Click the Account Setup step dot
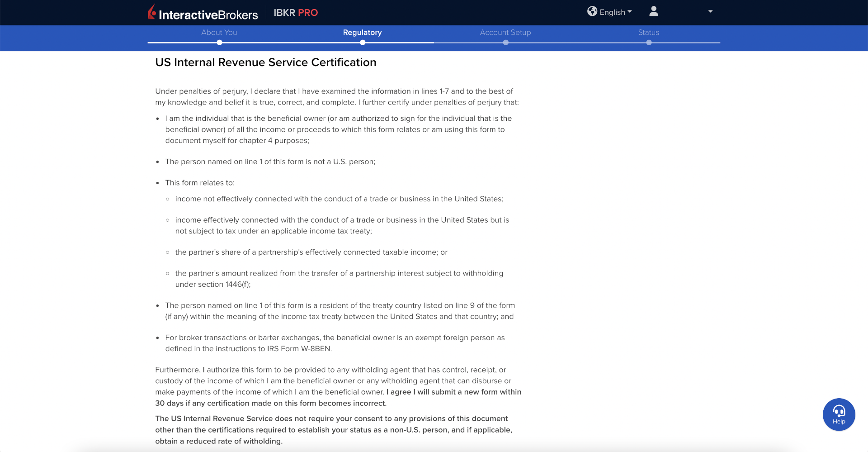Screen dimensions: 868x452 tap(506, 43)
